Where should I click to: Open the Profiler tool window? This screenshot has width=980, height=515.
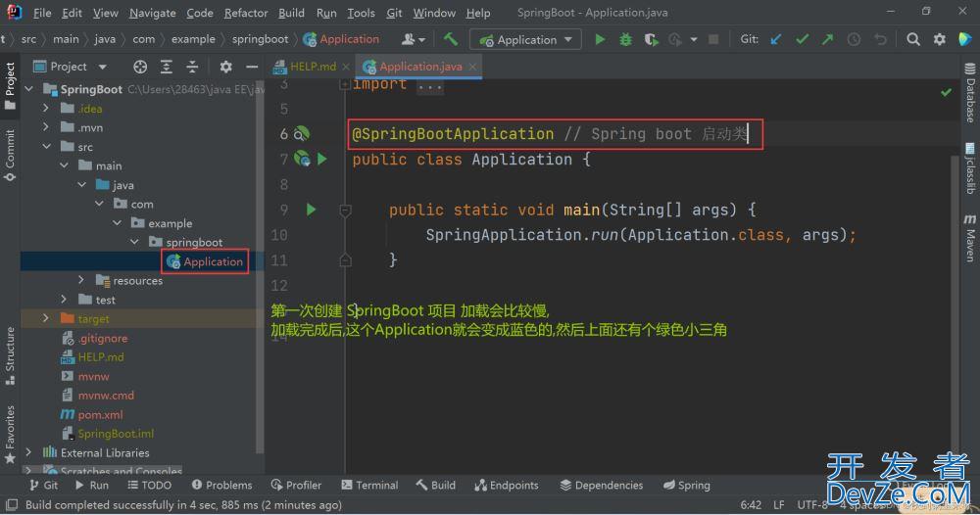[x=296, y=485]
